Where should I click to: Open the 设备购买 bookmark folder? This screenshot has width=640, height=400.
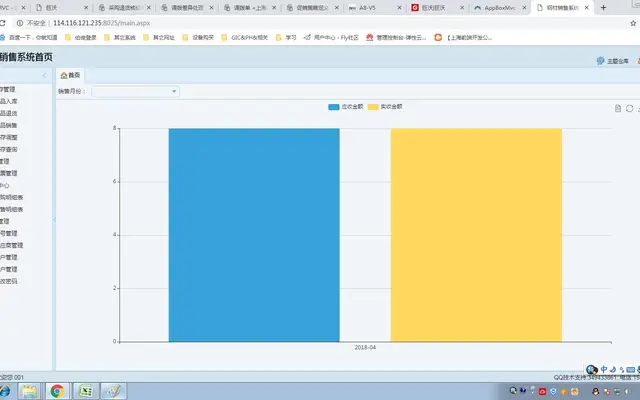pyautogui.click(x=198, y=38)
